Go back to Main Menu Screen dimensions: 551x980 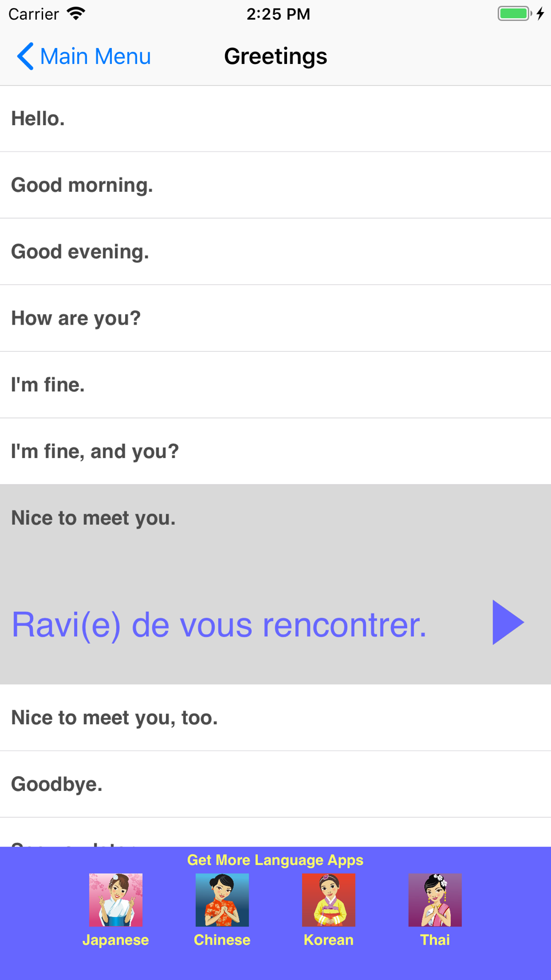coord(84,56)
